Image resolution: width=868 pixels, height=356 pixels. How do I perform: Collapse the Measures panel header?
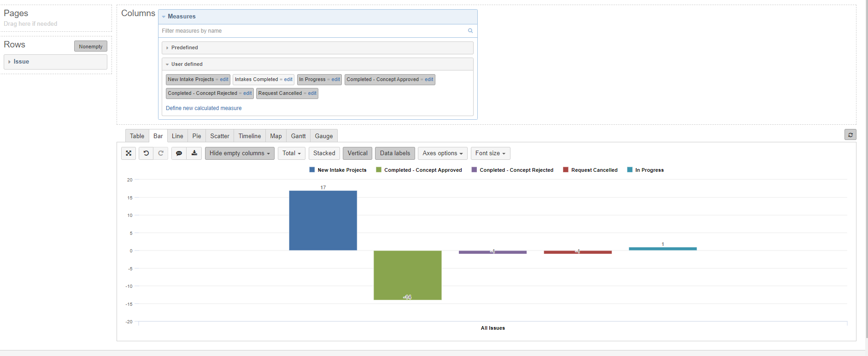coord(317,17)
